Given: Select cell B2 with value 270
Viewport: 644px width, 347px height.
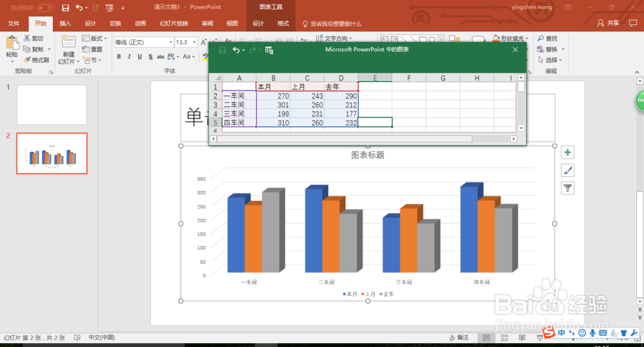Looking at the screenshot, I should tap(273, 96).
